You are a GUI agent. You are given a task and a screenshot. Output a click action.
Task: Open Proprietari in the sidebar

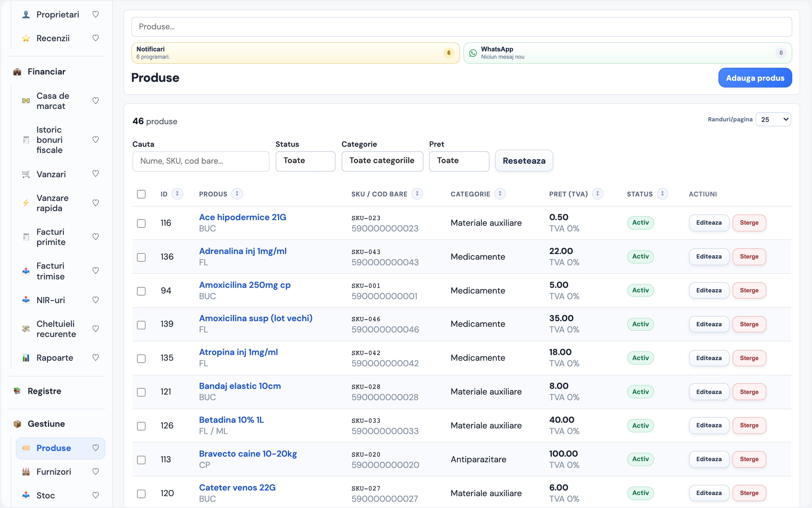[58, 14]
